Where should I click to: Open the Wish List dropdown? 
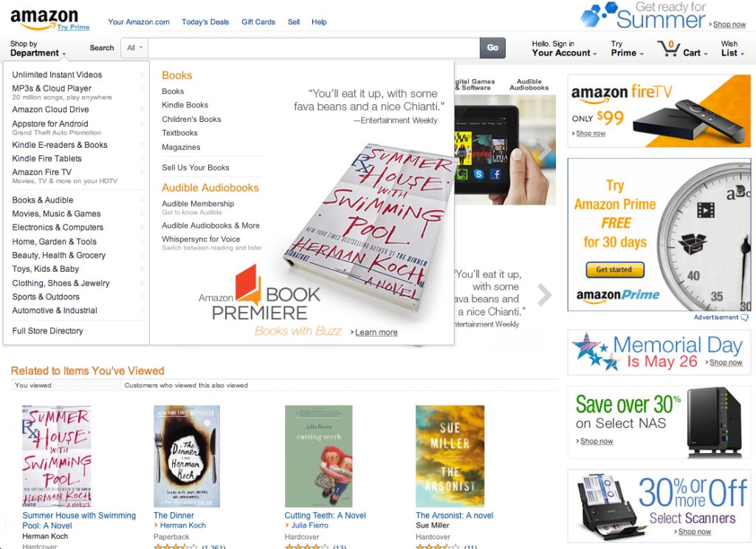[x=732, y=48]
